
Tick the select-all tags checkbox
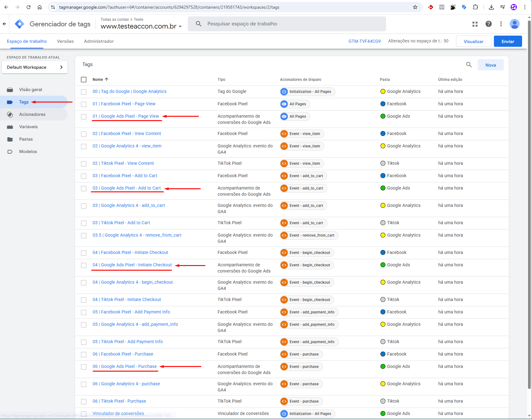pos(84,80)
